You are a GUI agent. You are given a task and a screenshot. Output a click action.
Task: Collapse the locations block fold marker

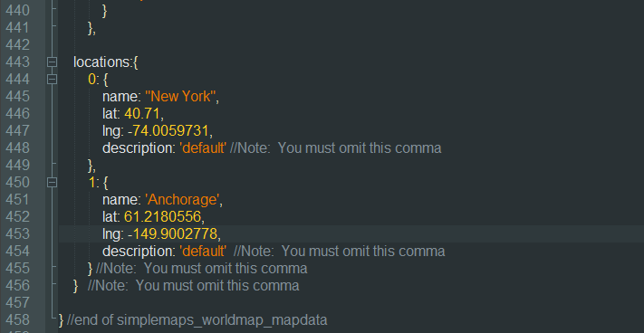[52, 62]
